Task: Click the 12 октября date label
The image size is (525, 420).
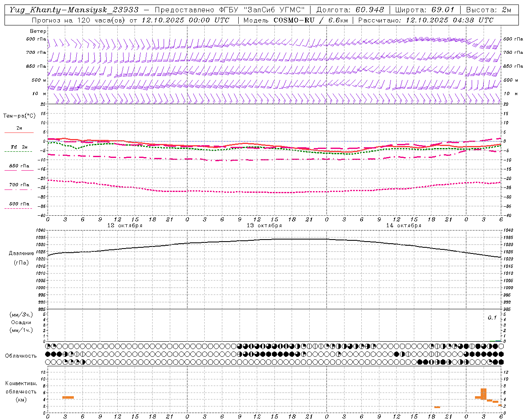Action: click(125, 226)
